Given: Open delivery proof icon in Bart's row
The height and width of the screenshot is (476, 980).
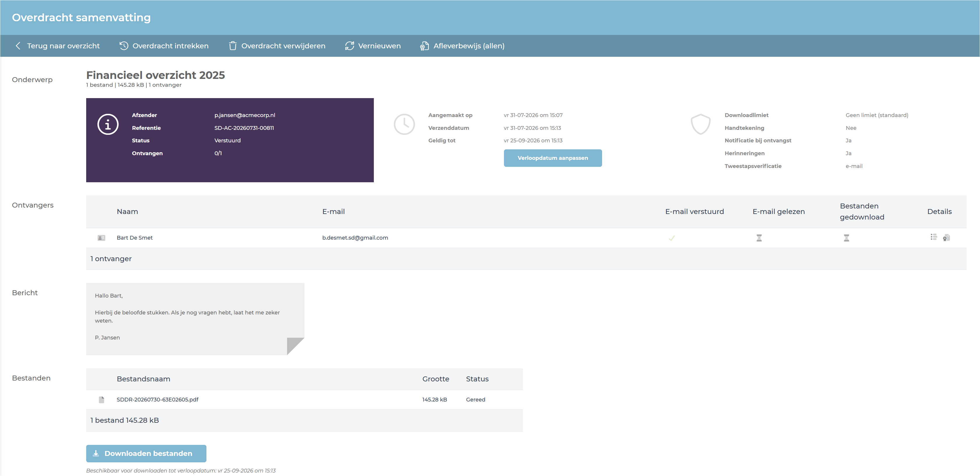Looking at the screenshot, I should click(x=947, y=238).
